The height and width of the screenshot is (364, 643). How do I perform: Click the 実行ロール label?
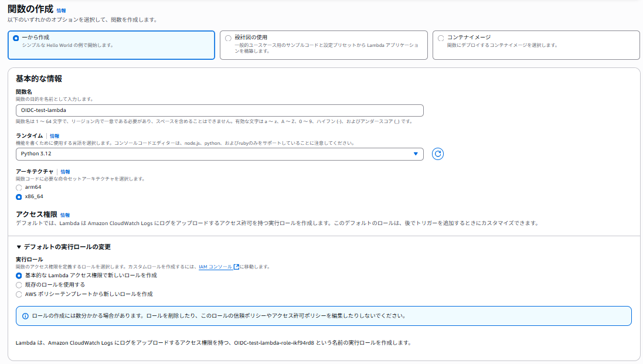29,260
